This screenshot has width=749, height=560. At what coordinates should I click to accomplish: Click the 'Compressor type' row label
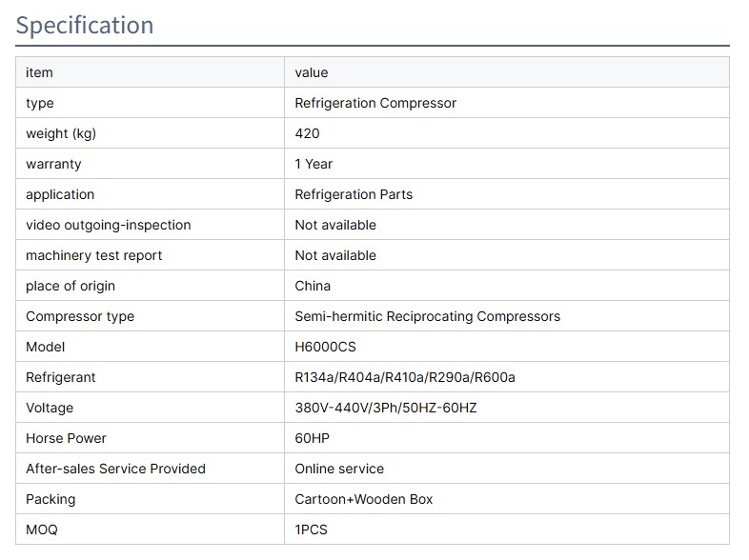[80, 316]
